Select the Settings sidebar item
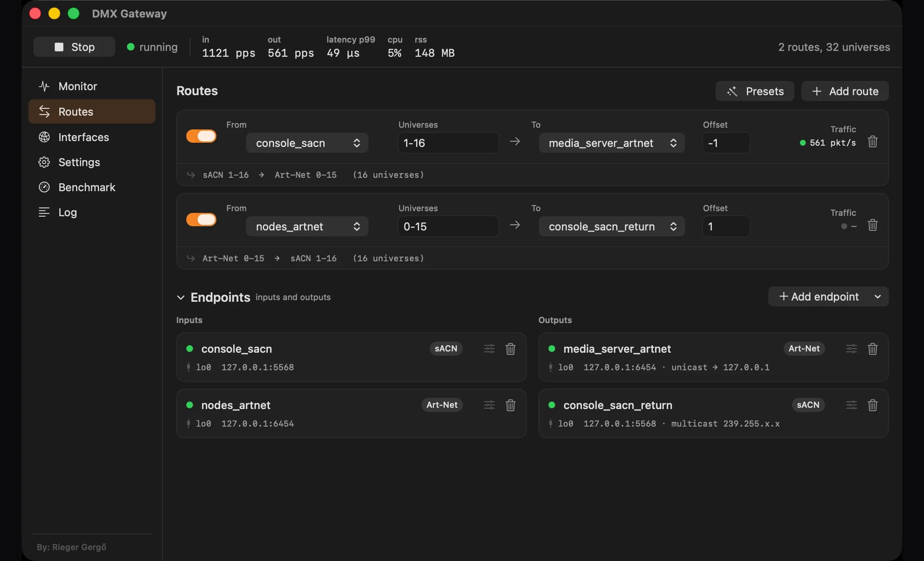924x561 pixels. click(x=92, y=162)
